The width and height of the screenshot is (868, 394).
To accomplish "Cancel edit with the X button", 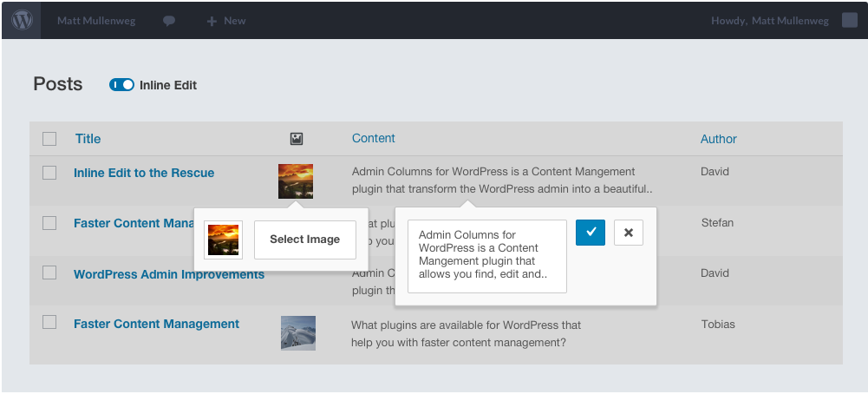I will [x=629, y=233].
